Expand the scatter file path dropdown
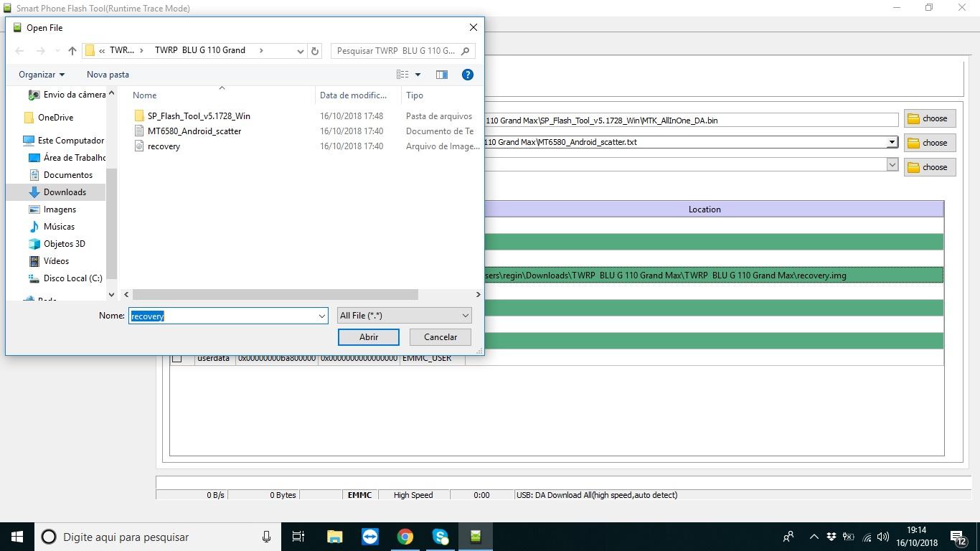980x551 pixels. (892, 142)
